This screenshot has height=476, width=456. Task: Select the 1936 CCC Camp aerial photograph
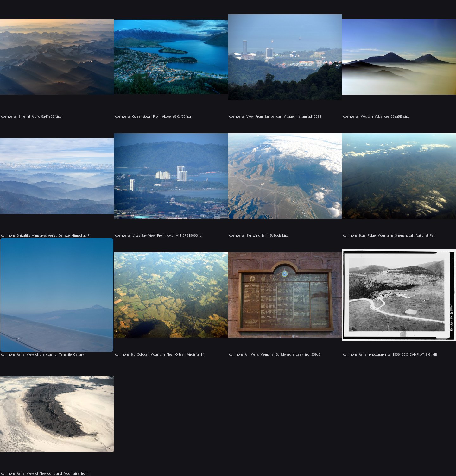(x=399, y=295)
